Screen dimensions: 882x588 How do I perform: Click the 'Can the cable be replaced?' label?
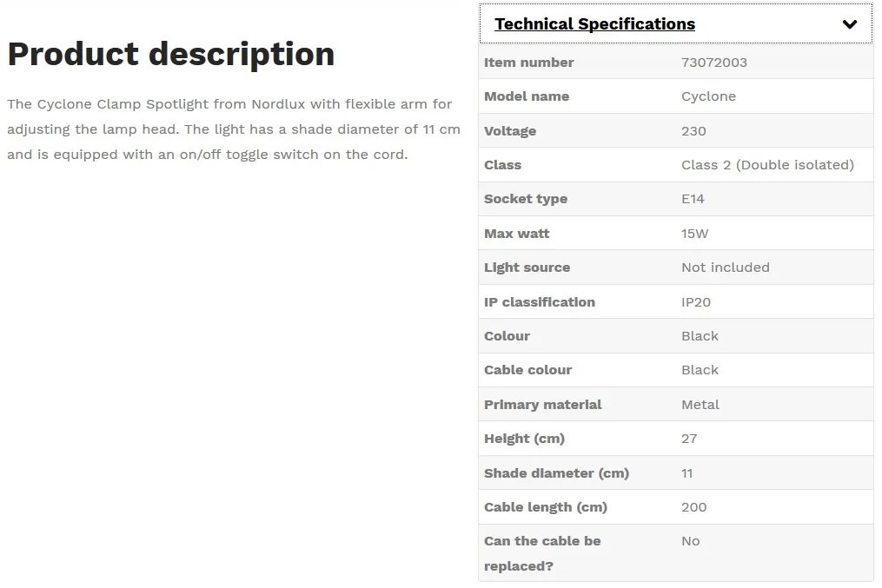click(x=542, y=554)
